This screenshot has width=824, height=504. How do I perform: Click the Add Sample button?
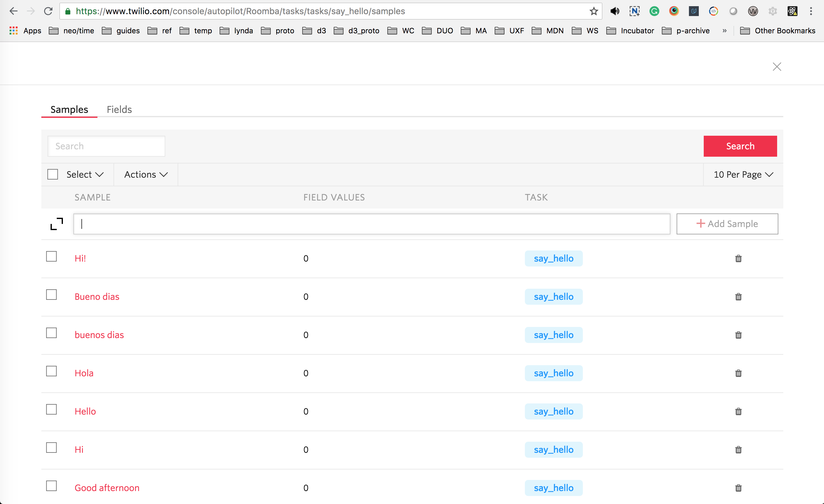point(727,224)
